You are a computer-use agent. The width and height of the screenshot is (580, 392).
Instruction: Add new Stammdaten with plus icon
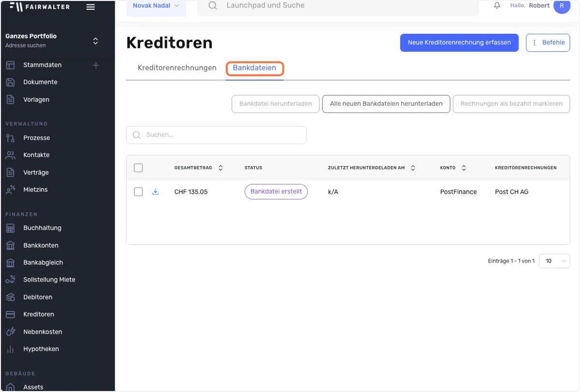96,65
